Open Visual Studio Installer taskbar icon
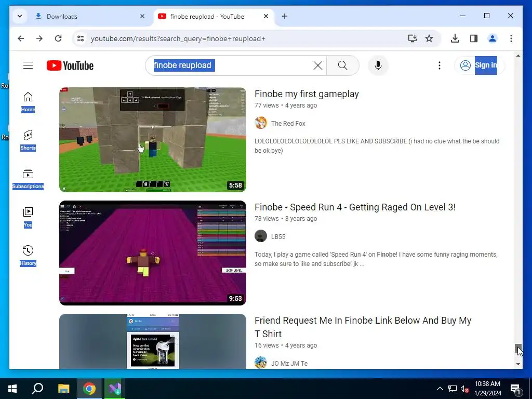The width and height of the screenshot is (532, 399). point(115,389)
